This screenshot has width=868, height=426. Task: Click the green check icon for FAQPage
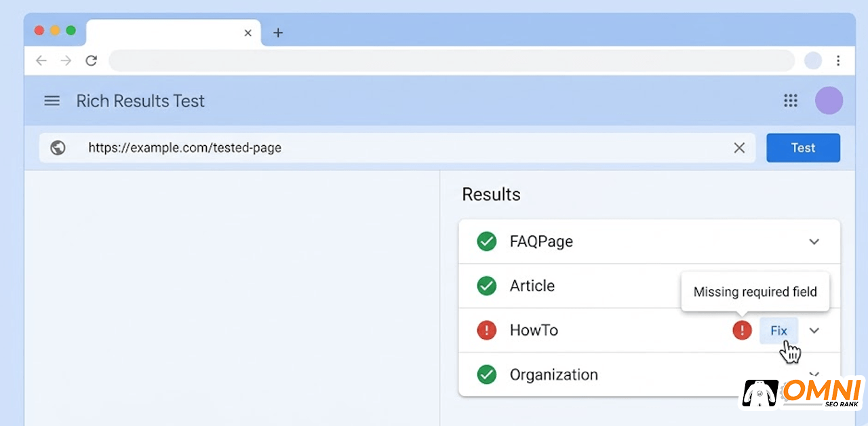pyautogui.click(x=487, y=241)
